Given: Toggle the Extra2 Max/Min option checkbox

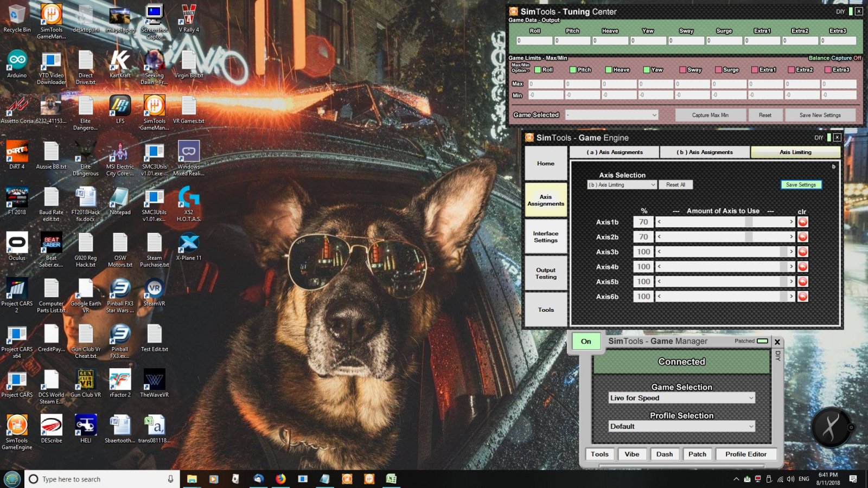Looking at the screenshot, I should tap(792, 69).
